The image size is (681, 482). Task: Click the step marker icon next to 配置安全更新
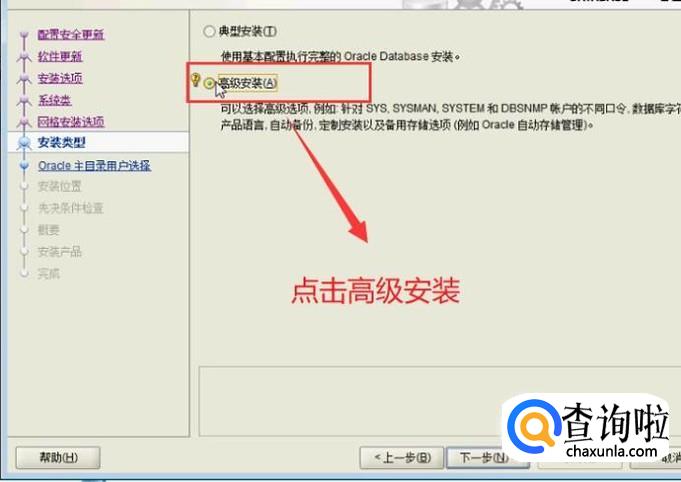(24, 35)
